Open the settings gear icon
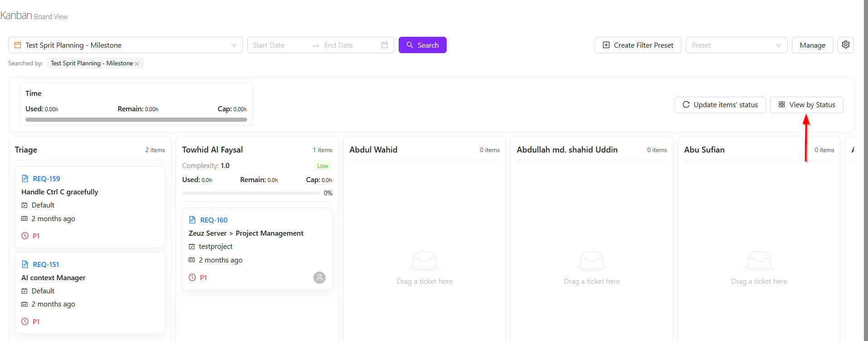The width and height of the screenshot is (868, 341). point(845,45)
